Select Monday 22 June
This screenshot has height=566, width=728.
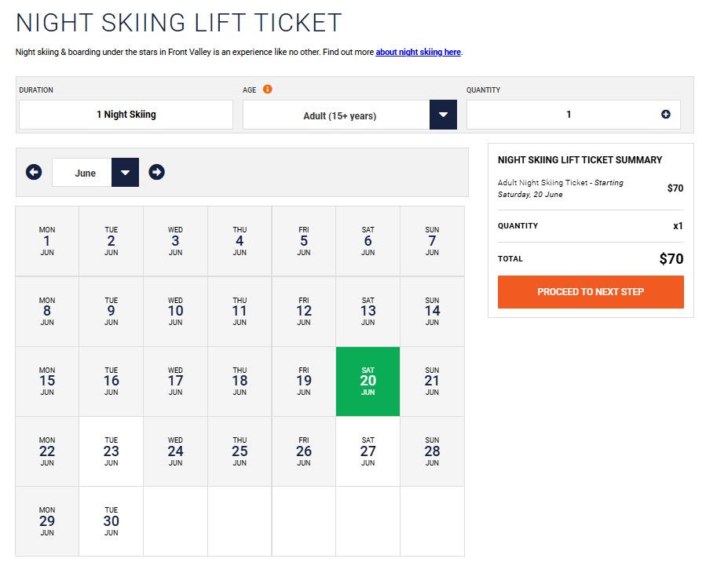pyautogui.click(x=47, y=451)
